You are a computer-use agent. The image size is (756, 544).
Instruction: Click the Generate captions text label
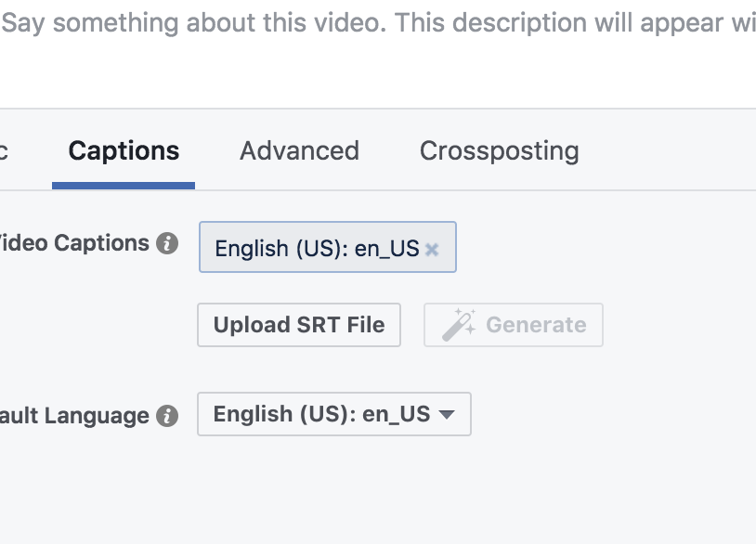coord(536,325)
